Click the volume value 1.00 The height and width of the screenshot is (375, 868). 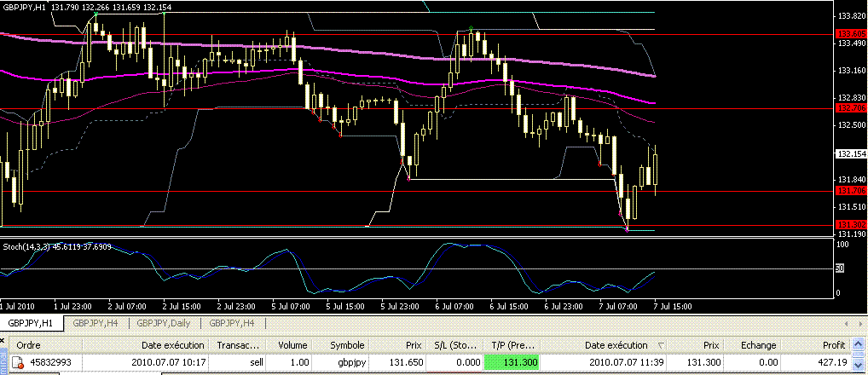[x=299, y=363]
